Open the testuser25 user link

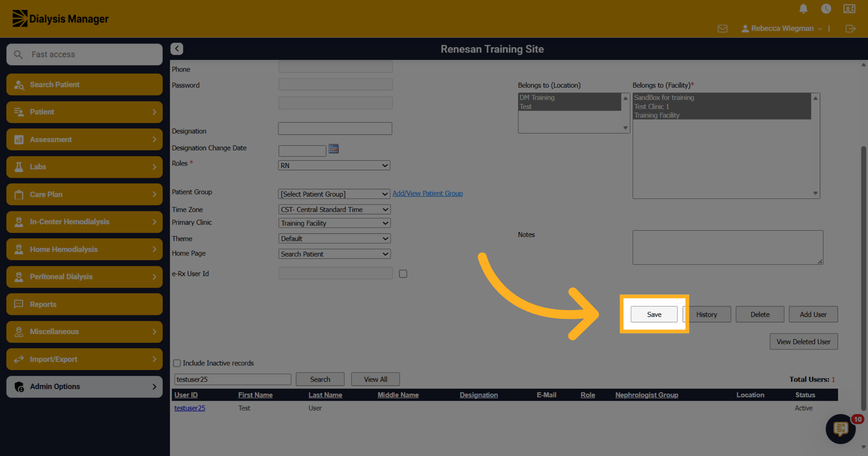(190, 408)
